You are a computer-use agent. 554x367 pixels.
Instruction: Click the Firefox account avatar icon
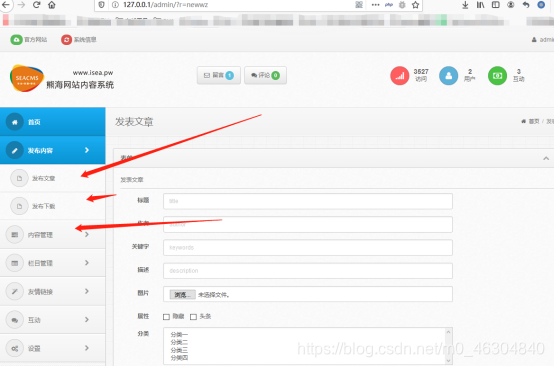pos(511,5)
